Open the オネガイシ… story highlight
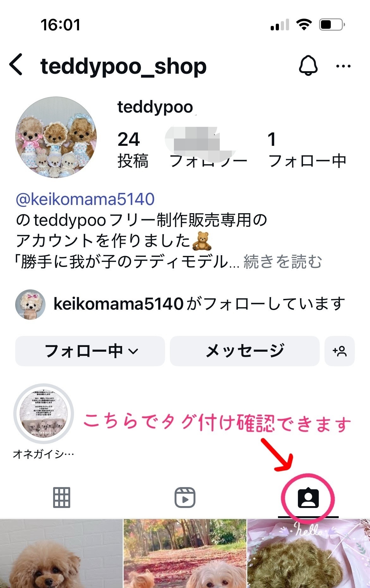 click(44, 414)
